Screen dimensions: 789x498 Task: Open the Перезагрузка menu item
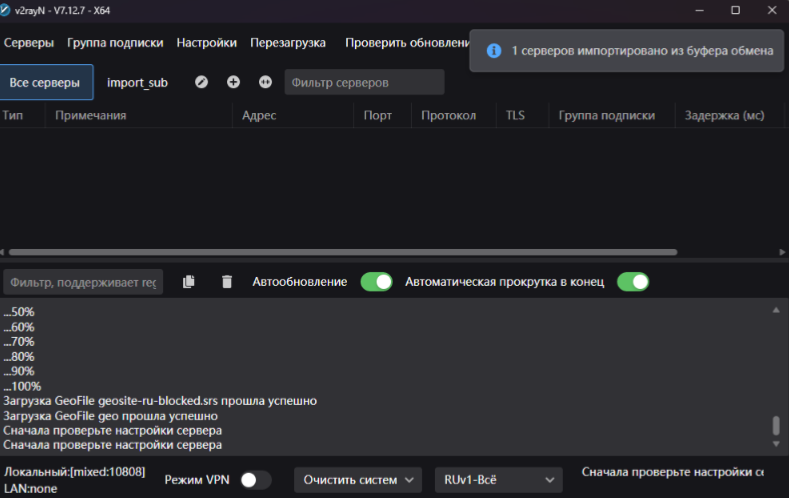tap(288, 43)
